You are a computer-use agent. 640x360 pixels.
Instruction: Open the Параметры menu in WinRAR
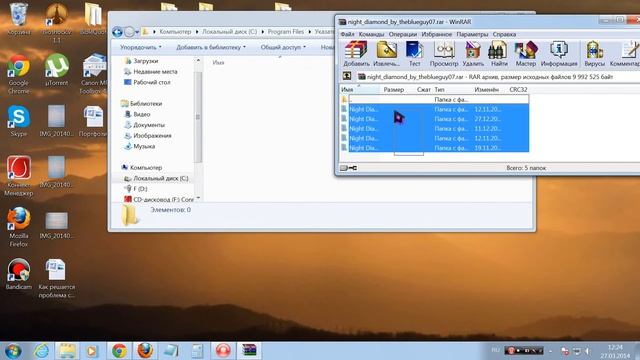(x=472, y=34)
